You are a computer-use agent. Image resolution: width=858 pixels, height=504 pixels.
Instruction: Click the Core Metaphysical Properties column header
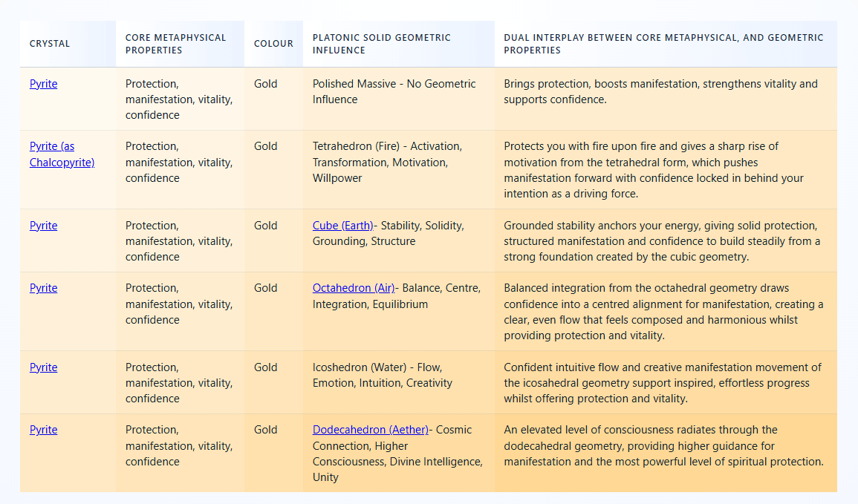click(175, 44)
